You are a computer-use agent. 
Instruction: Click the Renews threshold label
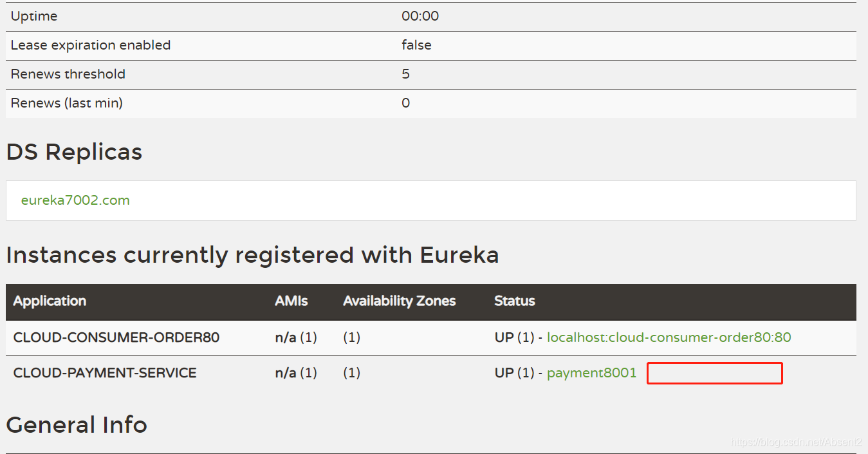68,74
